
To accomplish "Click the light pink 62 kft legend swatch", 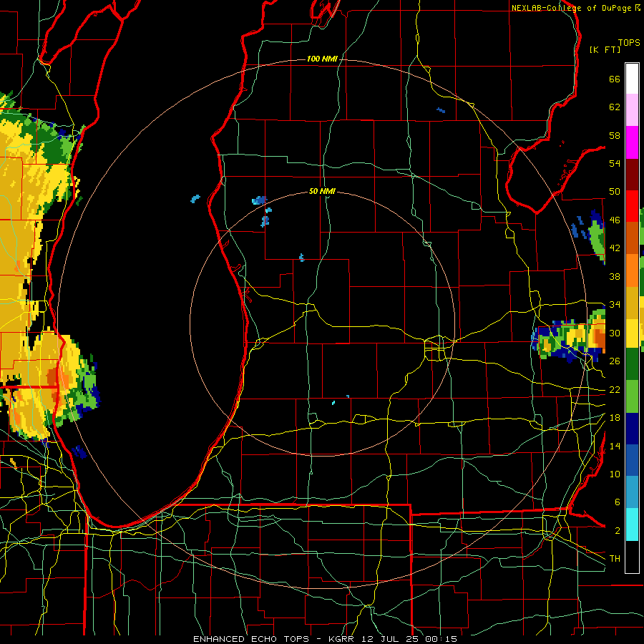I will tap(632, 110).
